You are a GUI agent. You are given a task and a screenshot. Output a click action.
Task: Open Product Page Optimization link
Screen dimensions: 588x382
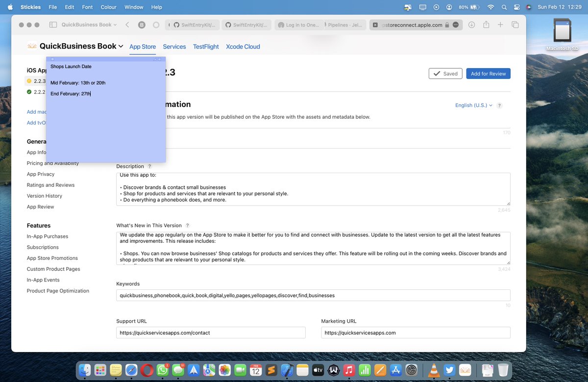click(58, 291)
